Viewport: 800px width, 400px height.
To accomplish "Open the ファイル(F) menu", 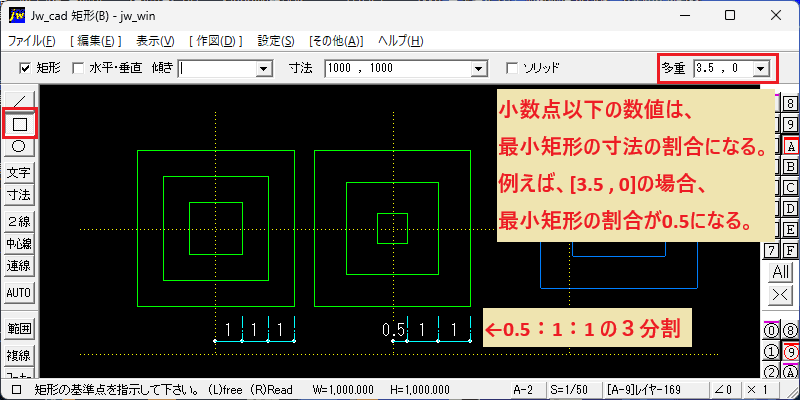I will [32, 41].
